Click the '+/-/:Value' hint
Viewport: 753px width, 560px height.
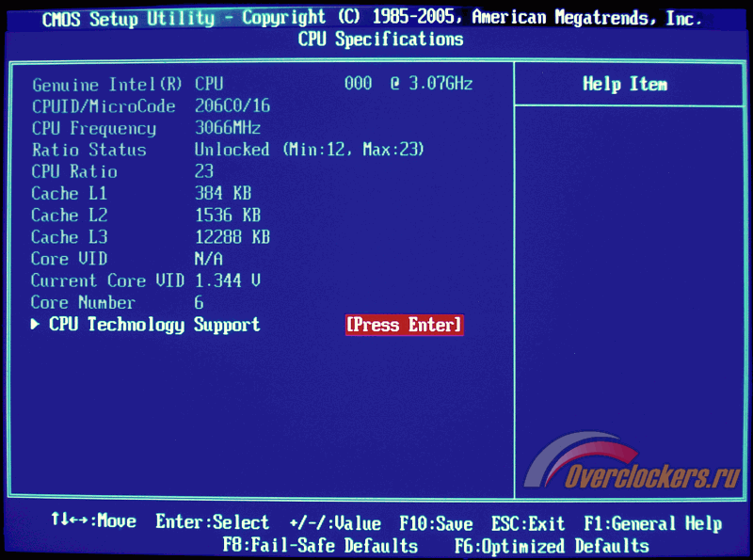pos(335,523)
